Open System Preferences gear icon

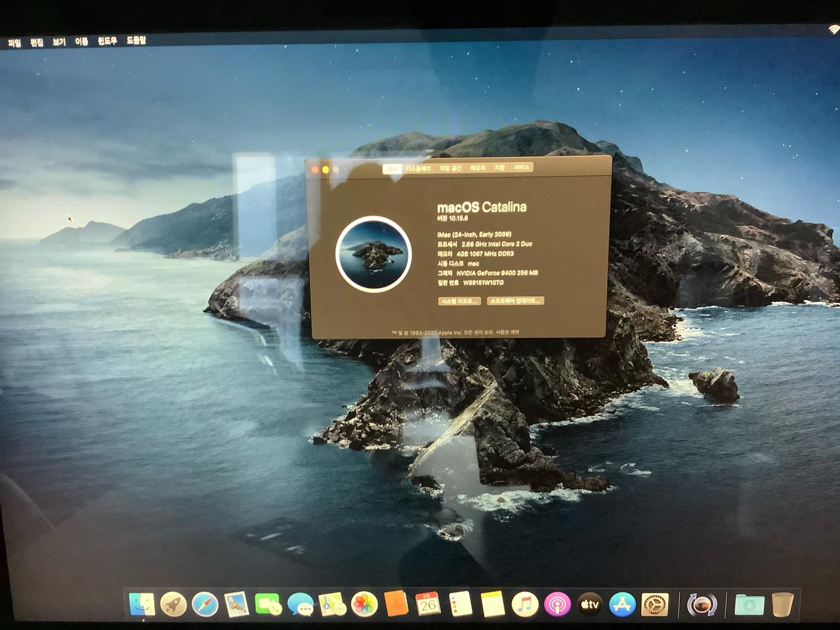654,604
